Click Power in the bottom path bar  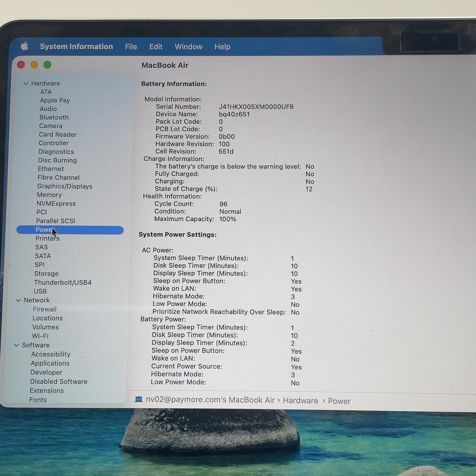[339, 401]
